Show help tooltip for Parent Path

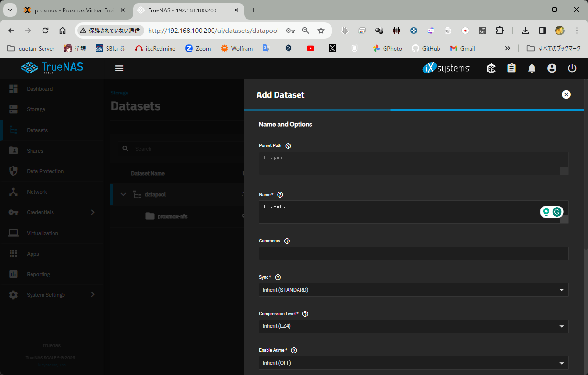(x=288, y=146)
